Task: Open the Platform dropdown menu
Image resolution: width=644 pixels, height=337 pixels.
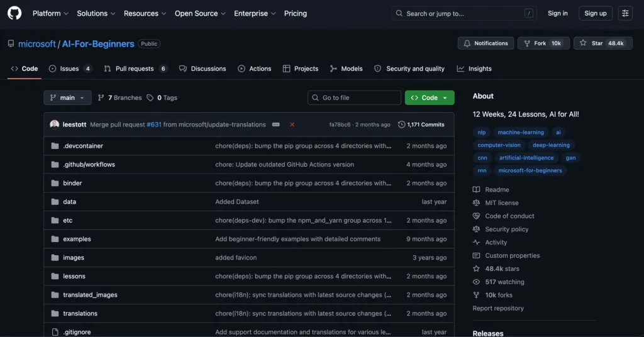Action: (x=50, y=14)
